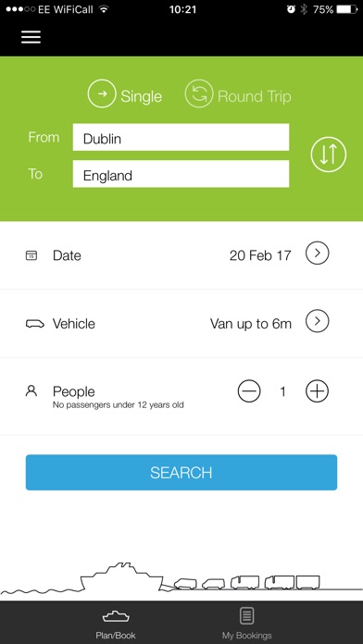Image resolution: width=363 pixels, height=644 pixels.
Task: Expand vehicle options chevron
Action: (317, 321)
